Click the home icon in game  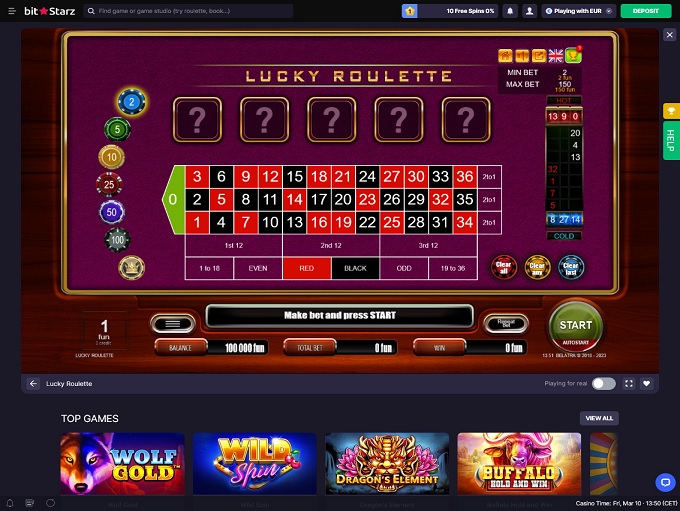(505, 56)
